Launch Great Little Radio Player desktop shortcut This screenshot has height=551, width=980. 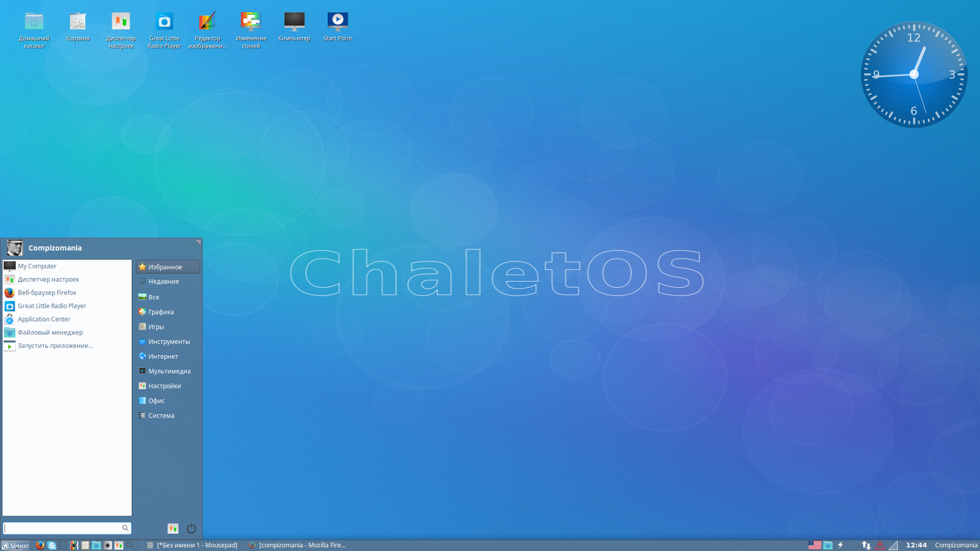point(164,31)
